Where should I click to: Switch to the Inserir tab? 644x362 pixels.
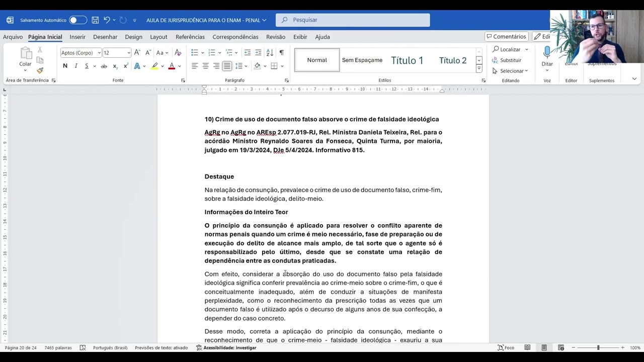pyautogui.click(x=77, y=37)
